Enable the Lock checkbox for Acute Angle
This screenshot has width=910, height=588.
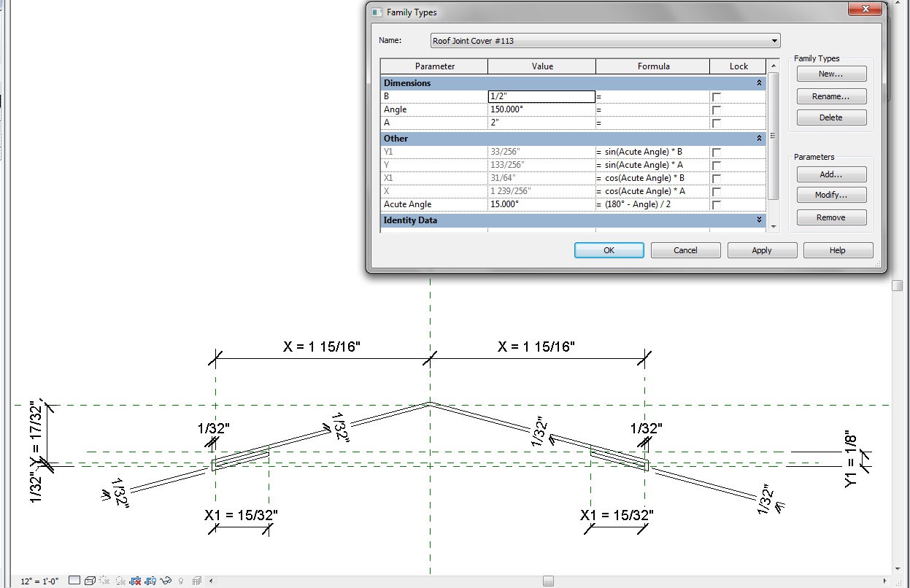[x=716, y=204]
